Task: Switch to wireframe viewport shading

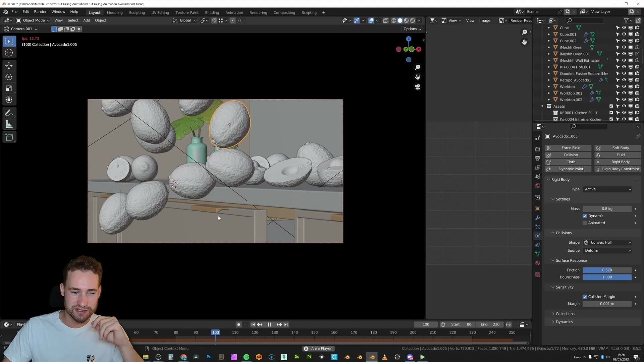Action: coord(394,21)
